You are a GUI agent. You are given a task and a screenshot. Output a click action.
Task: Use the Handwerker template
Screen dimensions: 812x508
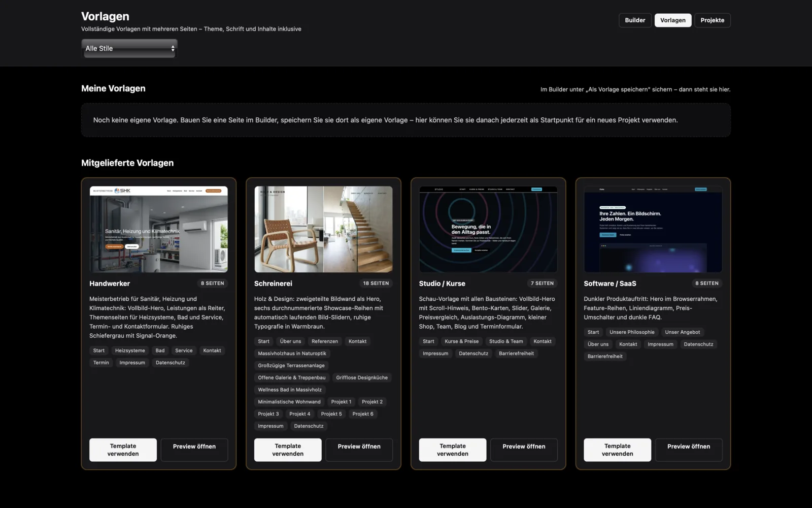point(123,450)
